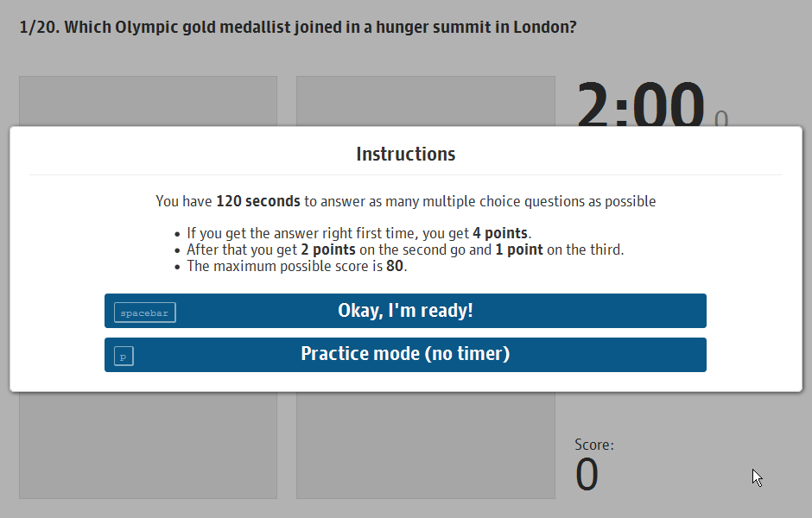Click the "Score:" label
The image size is (812, 518).
point(594,445)
